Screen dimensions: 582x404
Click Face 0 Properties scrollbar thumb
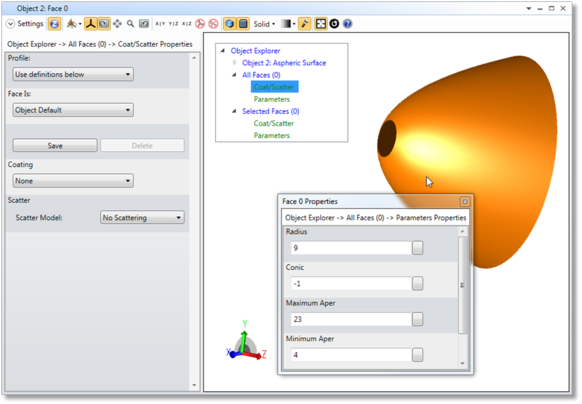click(x=462, y=285)
